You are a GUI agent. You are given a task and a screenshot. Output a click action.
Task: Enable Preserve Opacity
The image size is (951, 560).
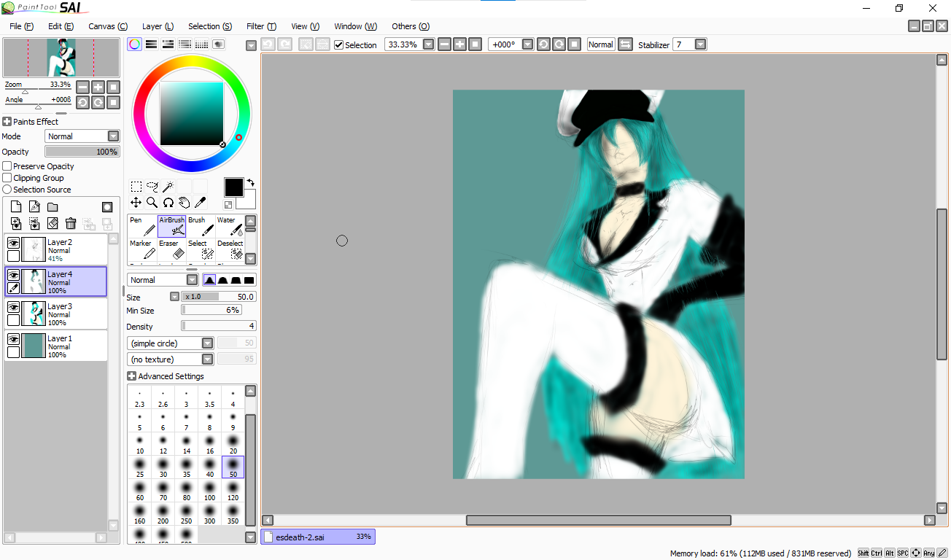pyautogui.click(x=7, y=166)
